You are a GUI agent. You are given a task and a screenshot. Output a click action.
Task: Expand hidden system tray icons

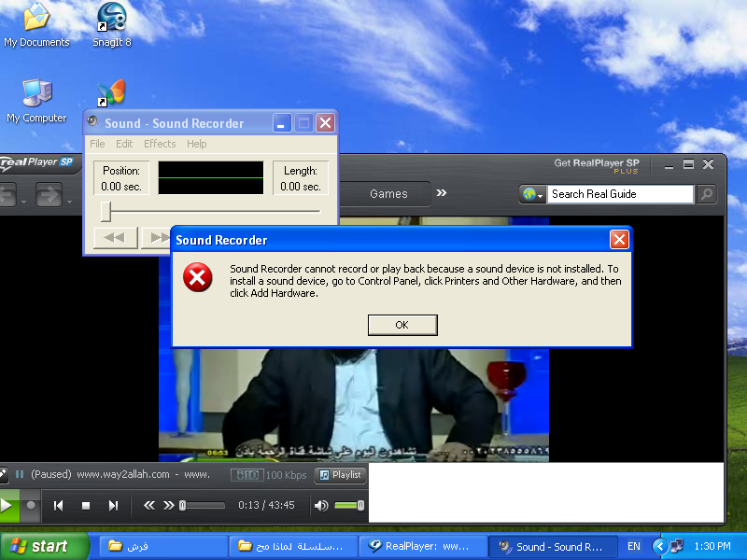pos(659,547)
